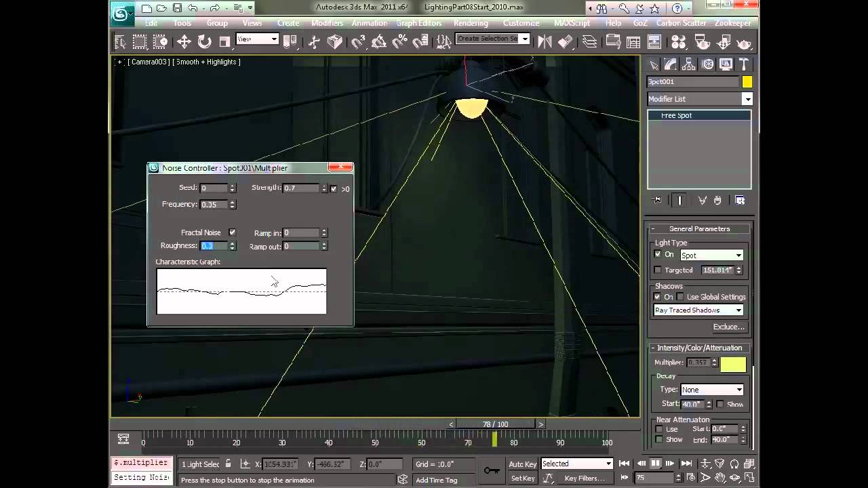Image resolution: width=868 pixels, height=488 pixels.
Task: Open the Utilities hammer panel tab
Action: coord(744,64)
